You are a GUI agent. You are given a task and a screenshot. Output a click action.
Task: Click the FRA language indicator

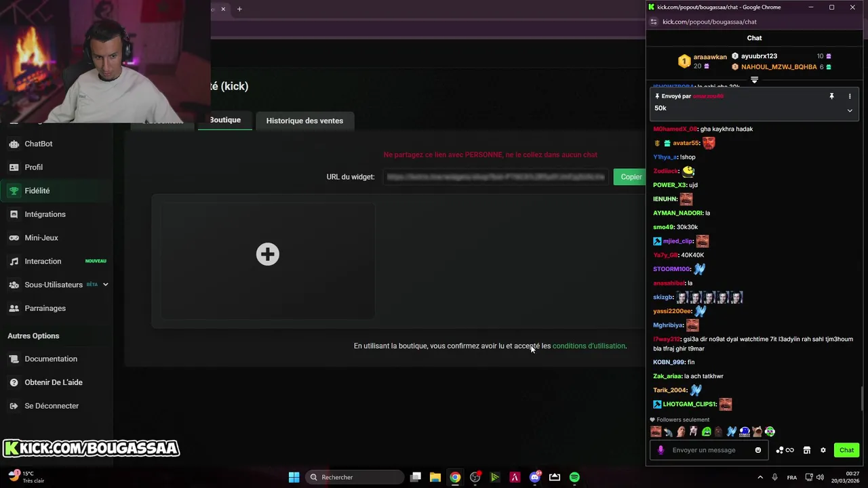[791, 477]
